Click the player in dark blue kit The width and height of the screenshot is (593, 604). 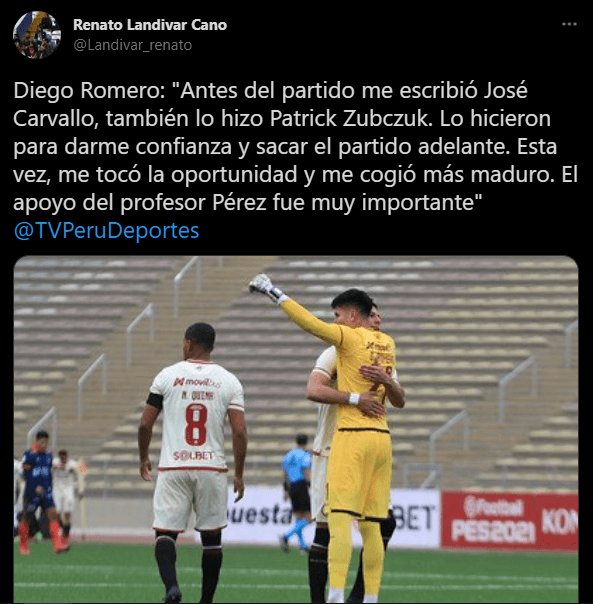tap(39, 489)
